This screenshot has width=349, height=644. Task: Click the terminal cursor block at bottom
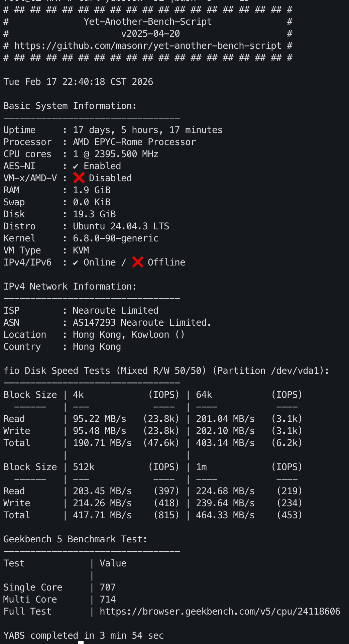point(81,642)
